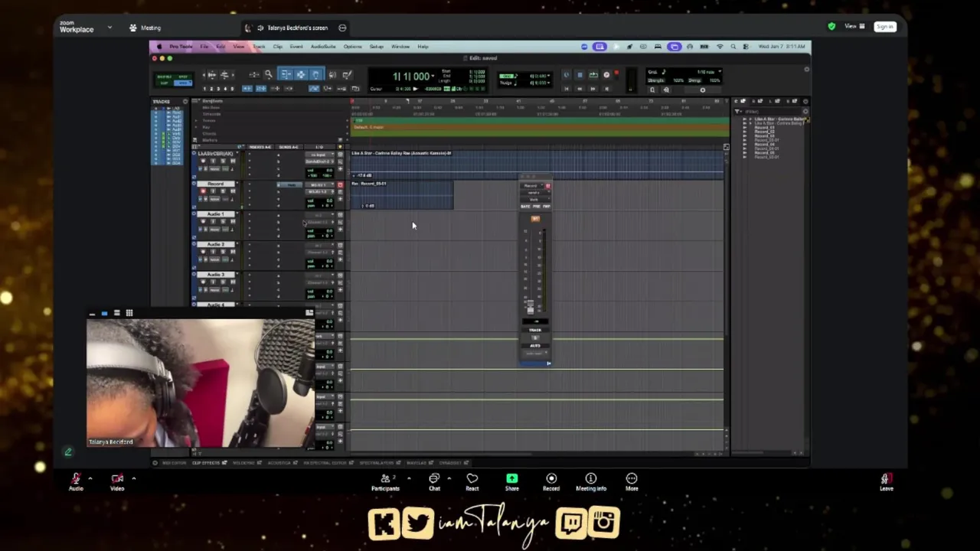Mute the Audio 2 track
The image size is (980, 551).
point(233,251)
